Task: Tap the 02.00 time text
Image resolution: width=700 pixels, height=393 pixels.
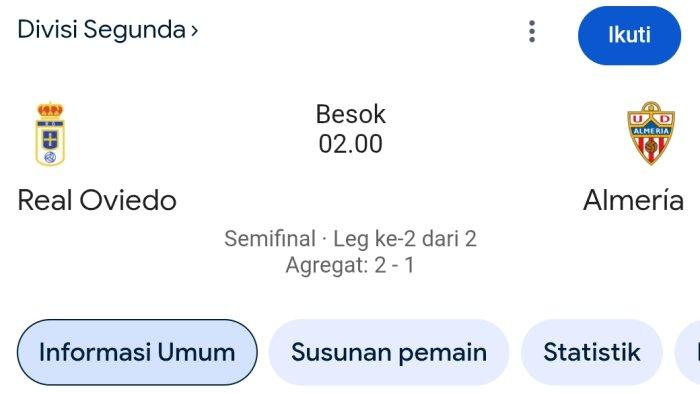Action: [x=350, y=144]
